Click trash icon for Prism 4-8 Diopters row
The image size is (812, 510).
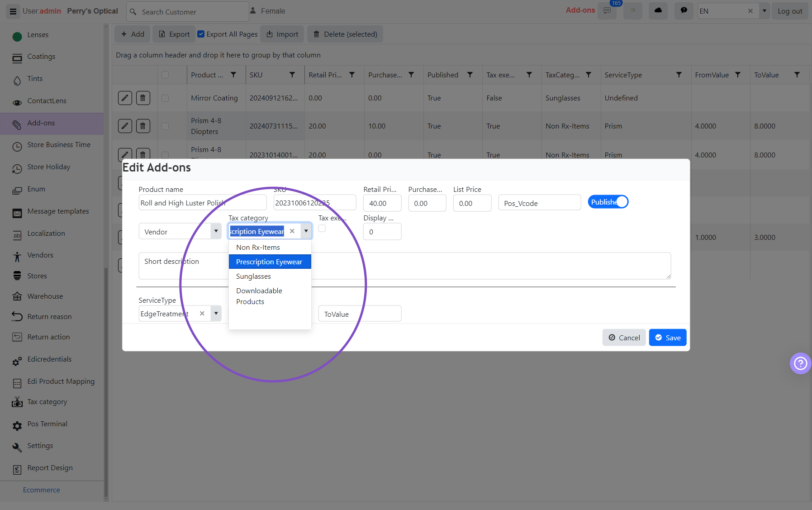tap(143, 126)
